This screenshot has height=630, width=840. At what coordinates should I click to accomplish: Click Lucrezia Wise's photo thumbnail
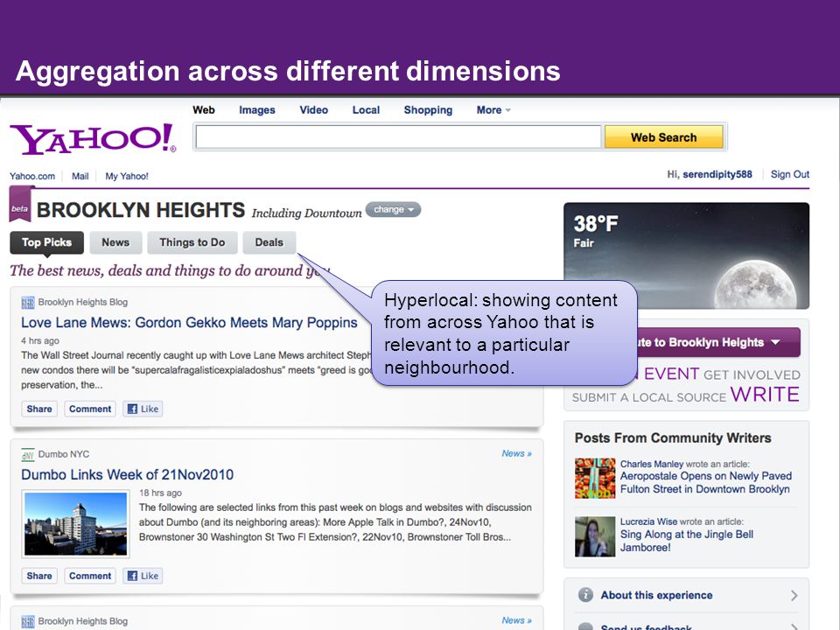pyautogui.click(x=595, y=536)
